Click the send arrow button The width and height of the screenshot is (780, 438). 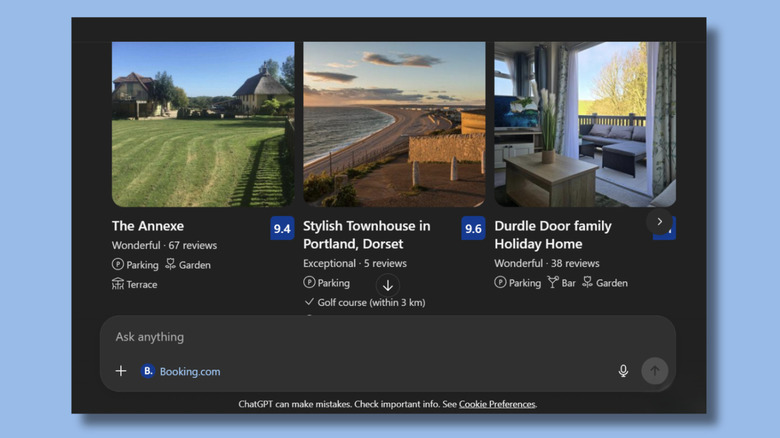pyautogui.click(x=654, y=371)
